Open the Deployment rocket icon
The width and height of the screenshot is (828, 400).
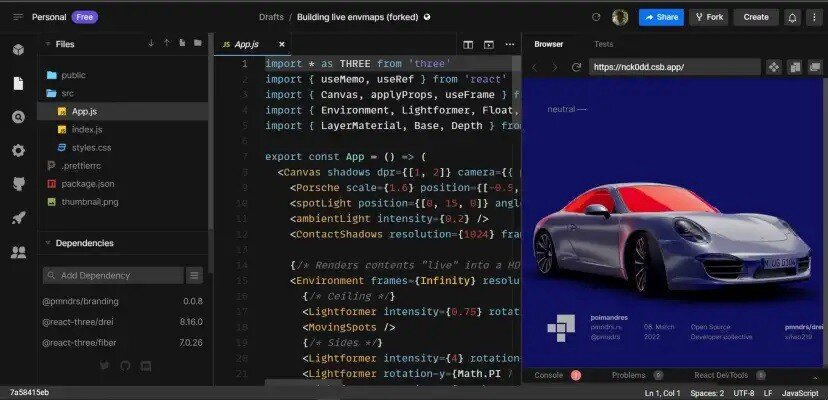click(18, 218)
